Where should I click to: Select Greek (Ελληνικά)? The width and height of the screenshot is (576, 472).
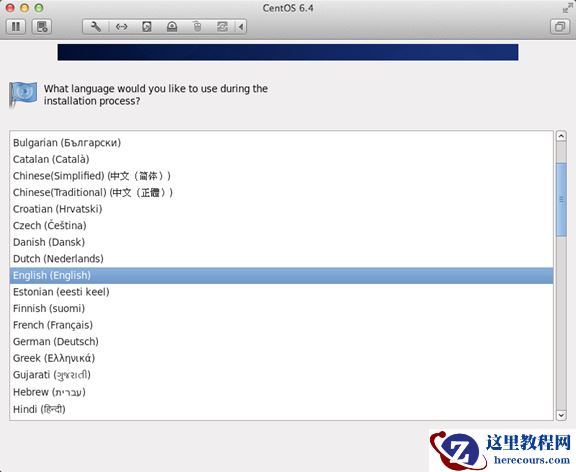(281, 358)
